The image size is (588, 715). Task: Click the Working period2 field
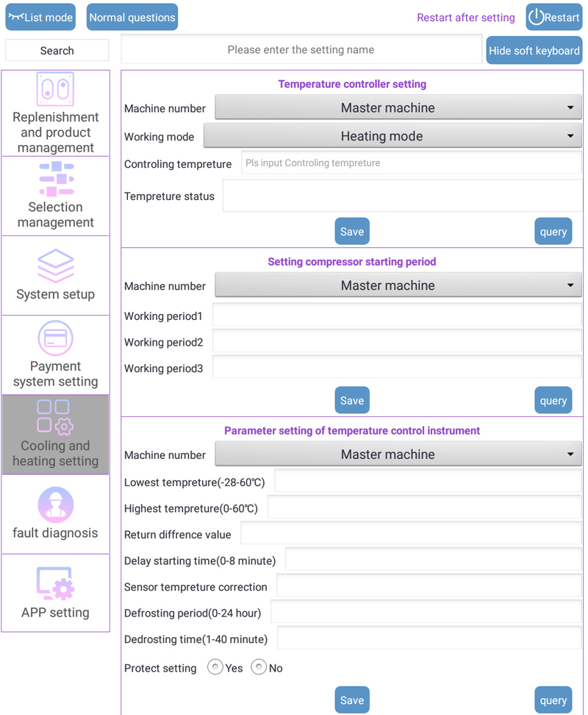pos(397,341)
